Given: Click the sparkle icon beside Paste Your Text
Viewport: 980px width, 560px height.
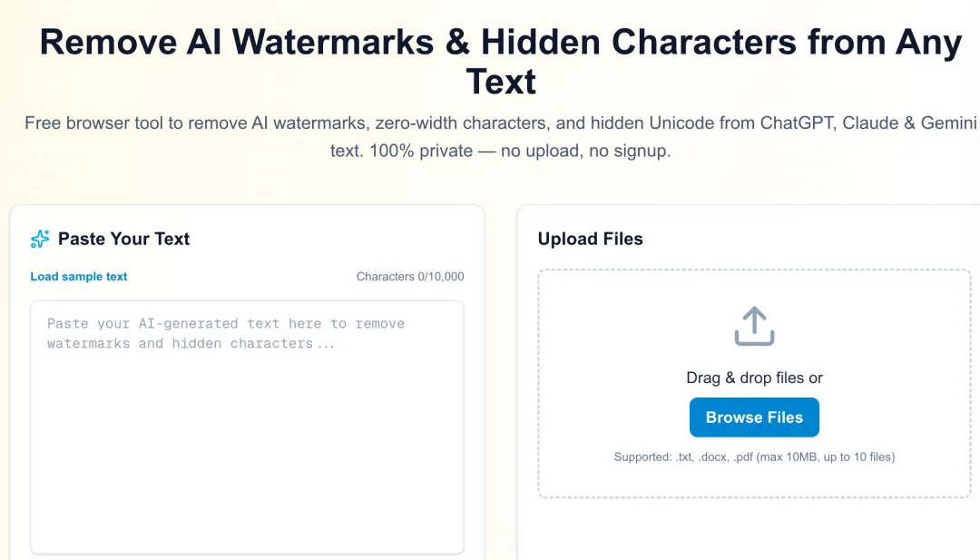Looking at the screenshot, I should click(40, 239).
